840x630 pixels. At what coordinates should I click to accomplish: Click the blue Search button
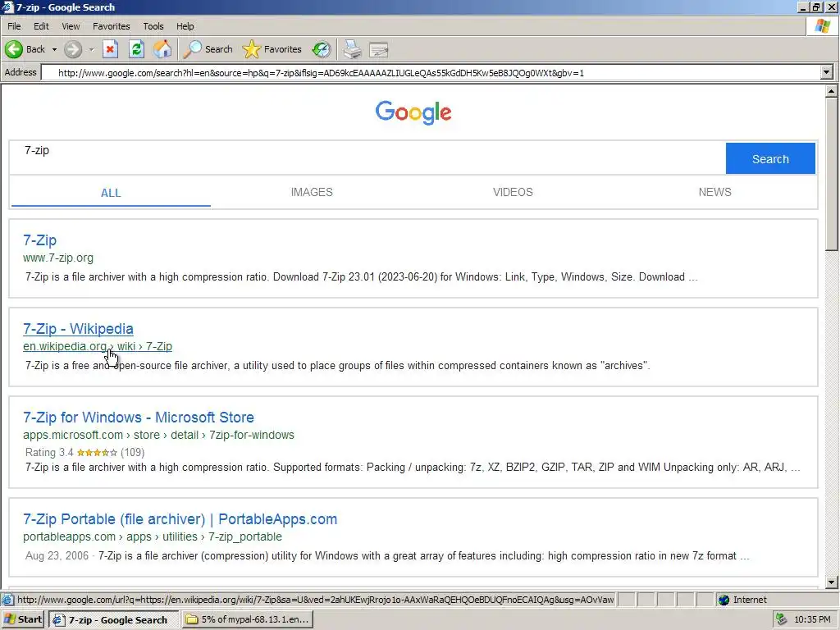click(x=770, y=158)
